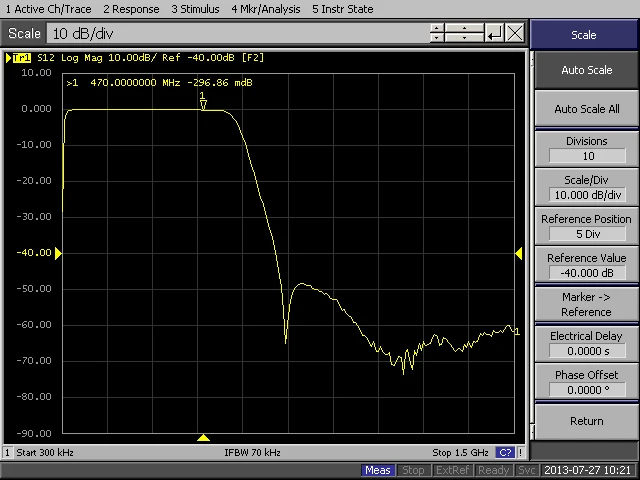Click the Marker -> Reference softkey
This screenshot has width=640, height=480.
(x=587, y=304)
